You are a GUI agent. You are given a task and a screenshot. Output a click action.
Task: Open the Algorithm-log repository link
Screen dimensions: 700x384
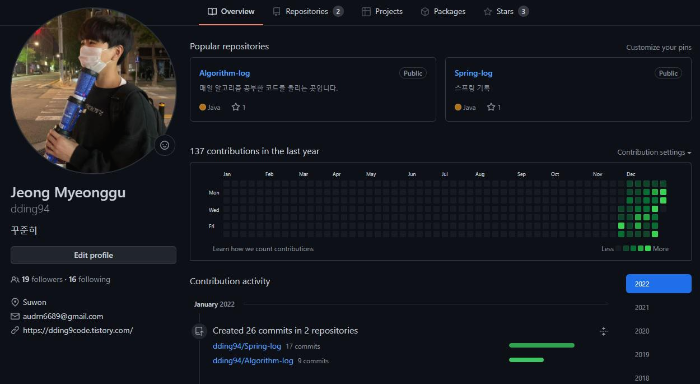(225, 73)
